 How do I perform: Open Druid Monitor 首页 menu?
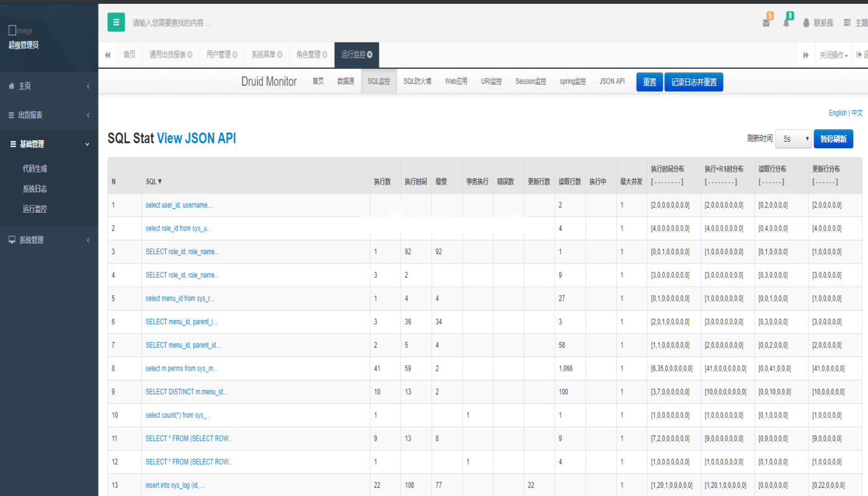(x=318, y=81)
